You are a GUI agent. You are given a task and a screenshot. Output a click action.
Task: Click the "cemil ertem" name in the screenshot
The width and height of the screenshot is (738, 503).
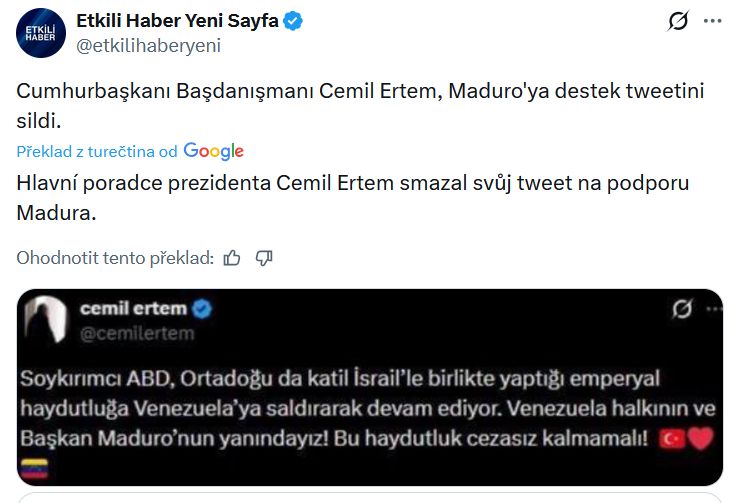[133, 310]
